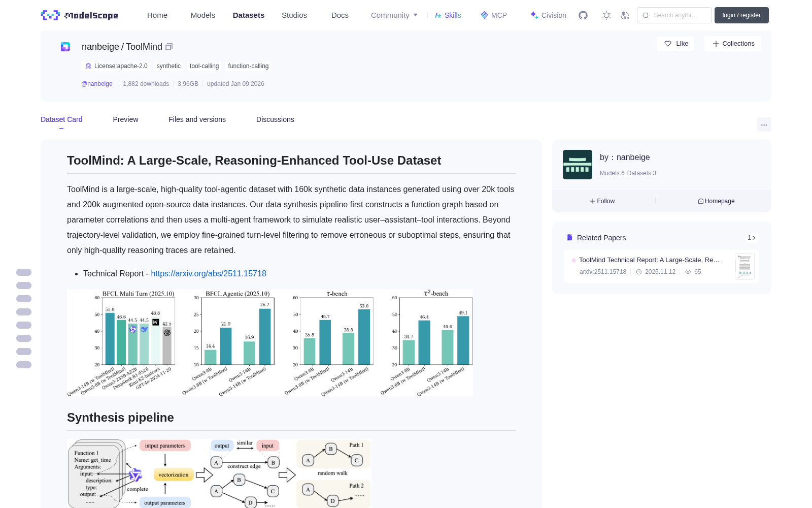Open the arxiv.org/abs/2511.15718 link
812x508 pixels.
point(209,273)
